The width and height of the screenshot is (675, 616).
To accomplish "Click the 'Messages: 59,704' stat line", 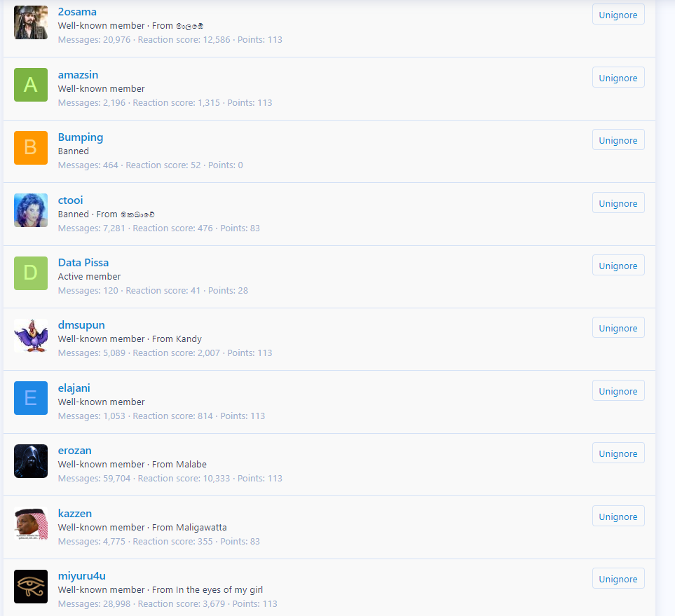I will tap(170, 478).
